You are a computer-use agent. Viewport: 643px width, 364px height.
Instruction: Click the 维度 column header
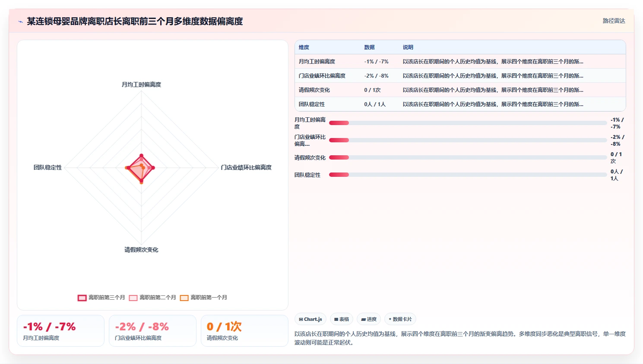point(304,47)
